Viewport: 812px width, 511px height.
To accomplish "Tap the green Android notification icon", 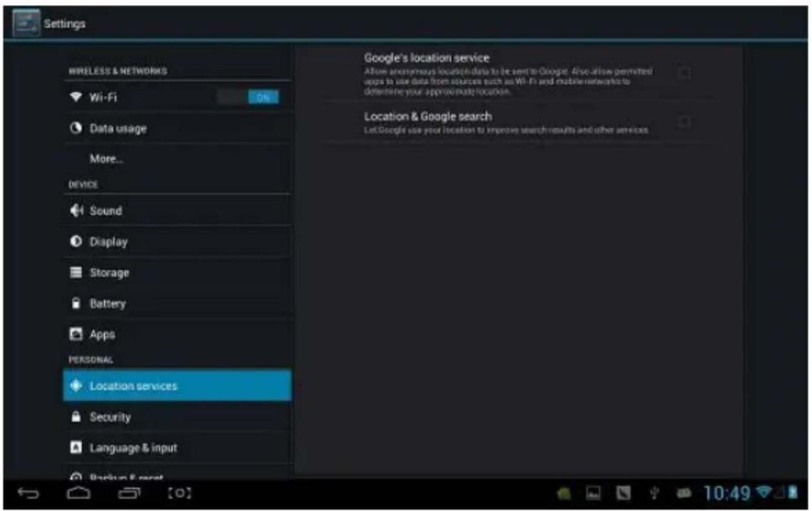I will click(x=565, y=494).
